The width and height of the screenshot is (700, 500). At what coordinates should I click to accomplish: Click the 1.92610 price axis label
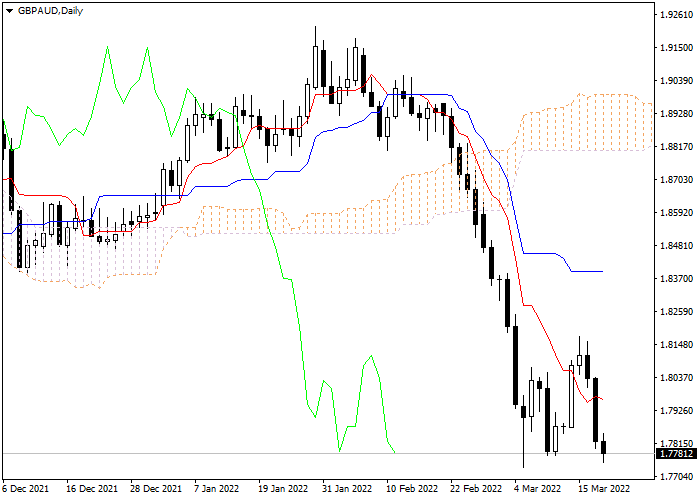(x=677, y=15)
